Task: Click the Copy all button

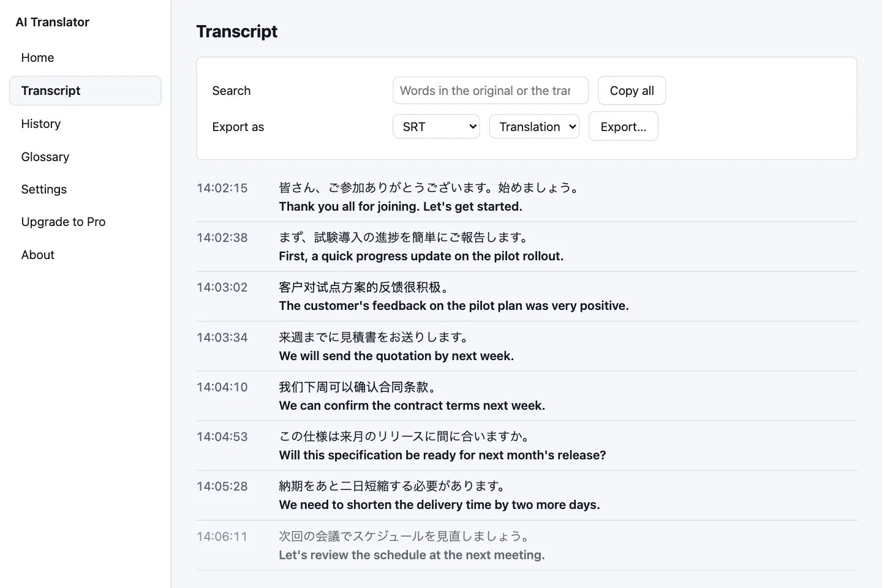Action: point(631,91)
